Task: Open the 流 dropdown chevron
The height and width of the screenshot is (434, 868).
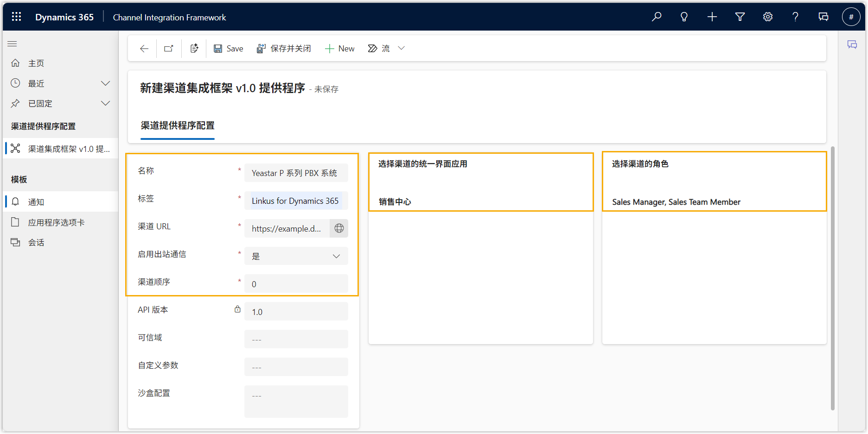Action: (x=402, y=48)
